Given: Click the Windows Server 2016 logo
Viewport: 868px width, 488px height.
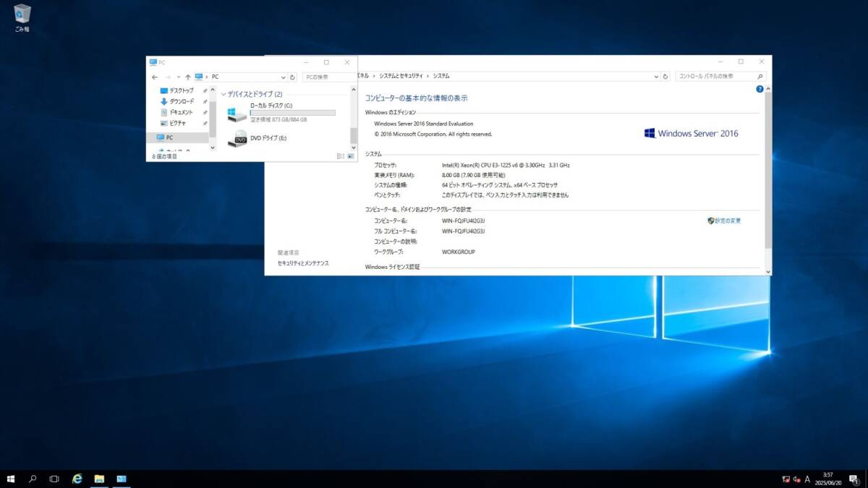Looking at the screenshot, I should (x=691, y=133).
